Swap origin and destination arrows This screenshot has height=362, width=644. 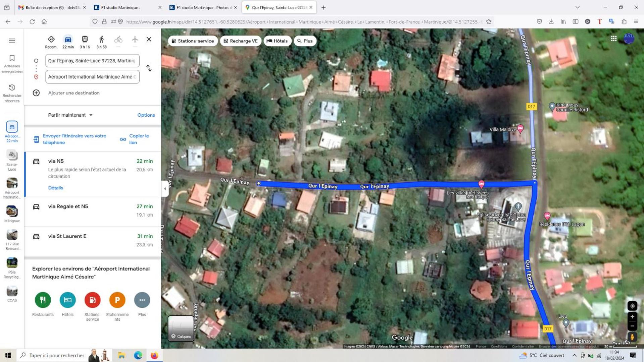pyautogui.click(x=149, y=68)
